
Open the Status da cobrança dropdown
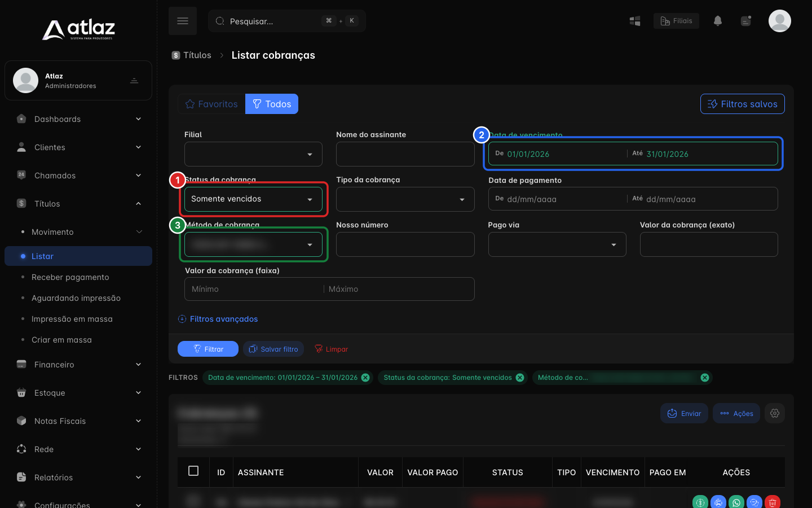(x=253, y=199)
